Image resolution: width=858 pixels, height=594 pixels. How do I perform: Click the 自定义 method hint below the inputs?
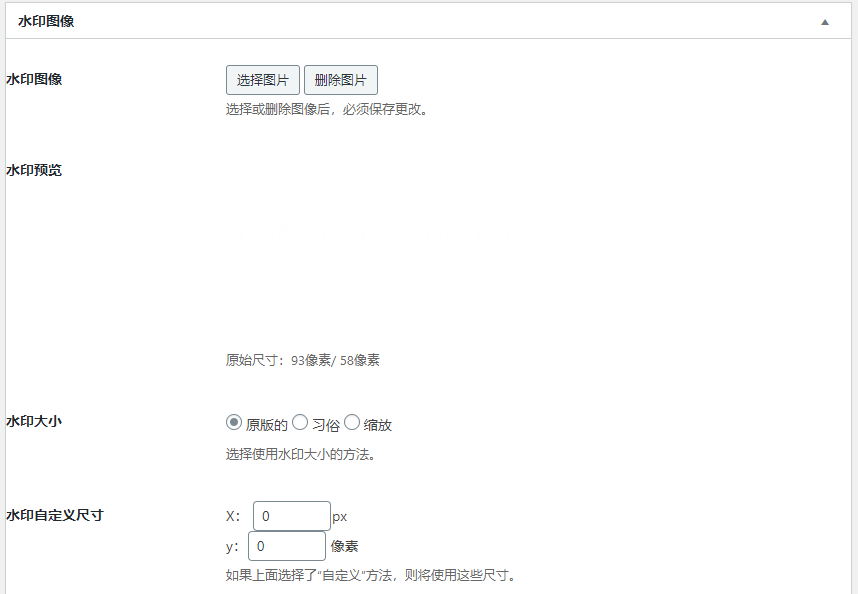point(370,576)
